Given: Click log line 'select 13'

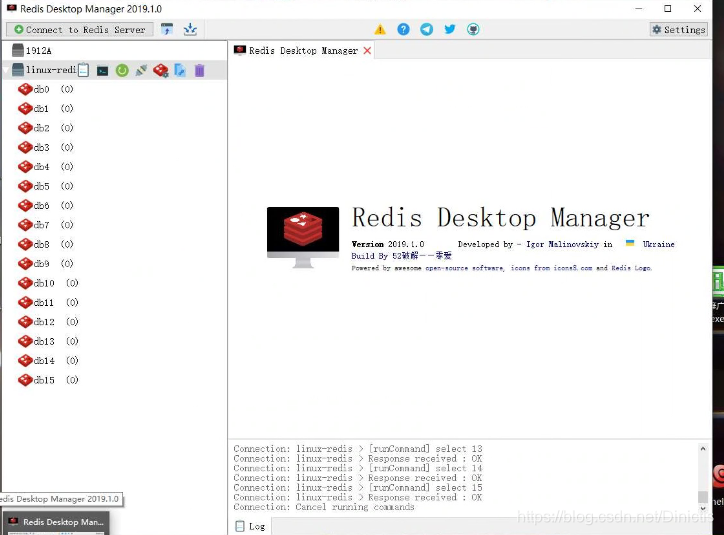Looking at the screenshot, I should [358, 449].
